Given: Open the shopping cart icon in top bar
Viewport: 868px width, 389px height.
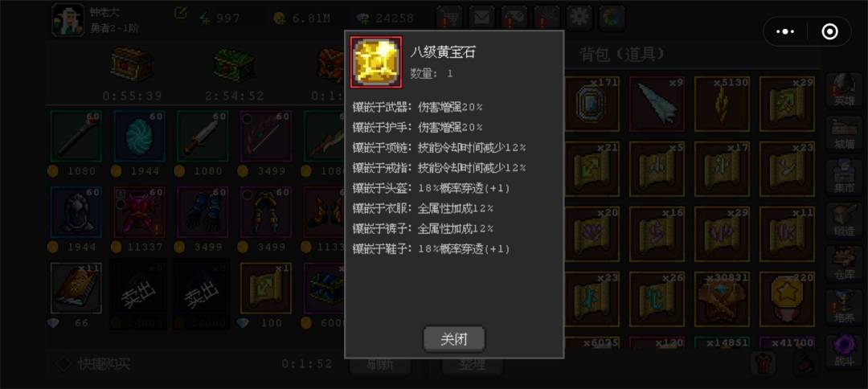Looking at the screenshot, I should point(449,18).
